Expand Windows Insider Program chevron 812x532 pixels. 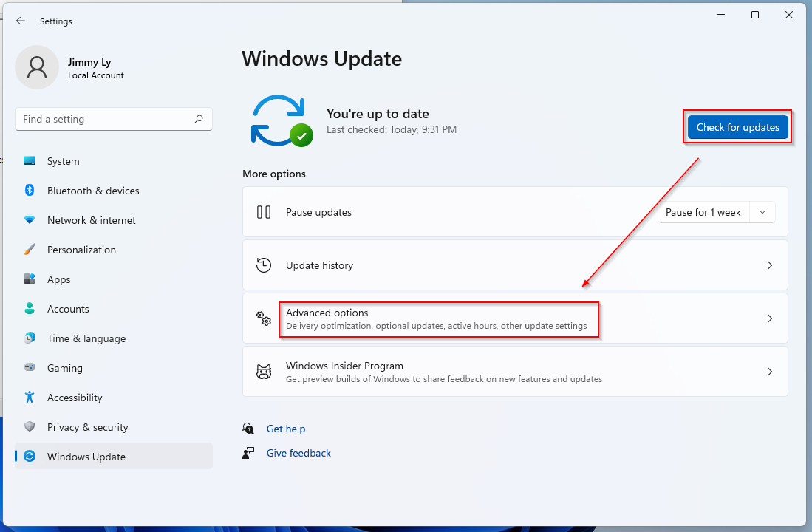pos(770,372)
